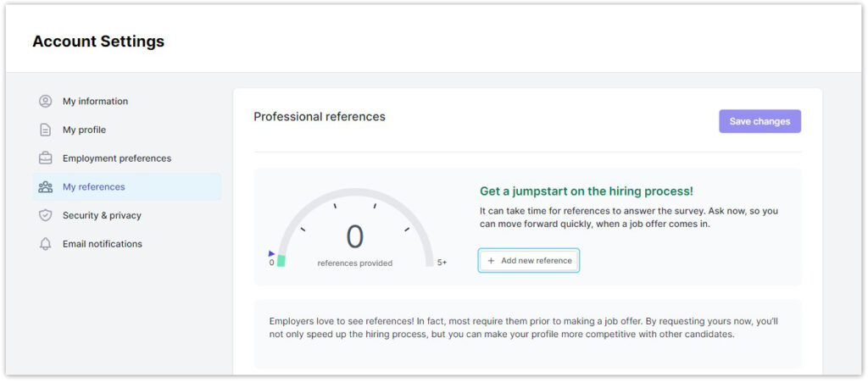Click the plus icon in Add new reference
Viewport: 868px width, 382px height.
[x=491, y=261]
